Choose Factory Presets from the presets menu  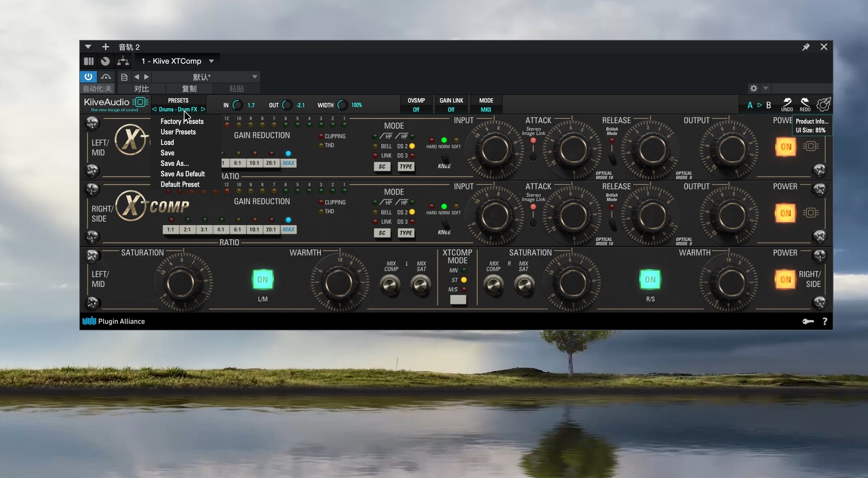tap(182, 122)
